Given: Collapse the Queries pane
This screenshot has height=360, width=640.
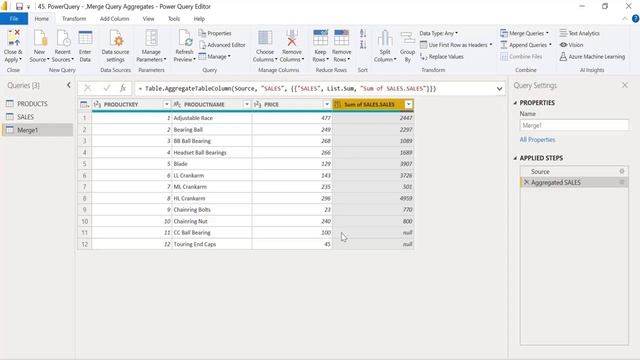Looking at the screenshot, I should [x=69, y=85].
